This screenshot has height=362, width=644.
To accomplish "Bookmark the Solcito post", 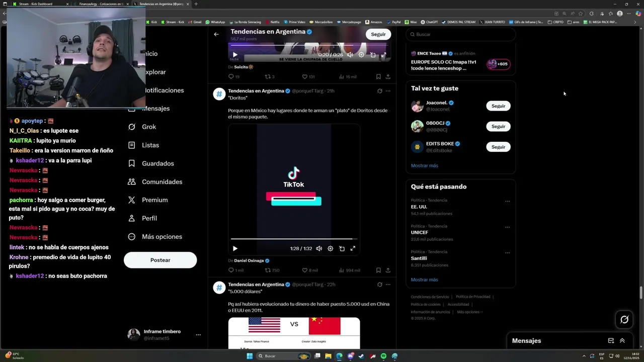I will coord(378,76).
